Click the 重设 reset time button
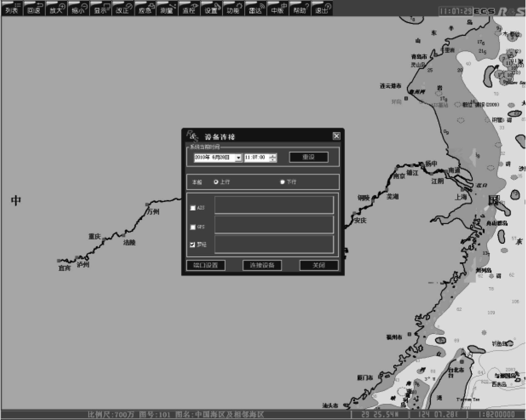The image size is (526, 420). 309,157
